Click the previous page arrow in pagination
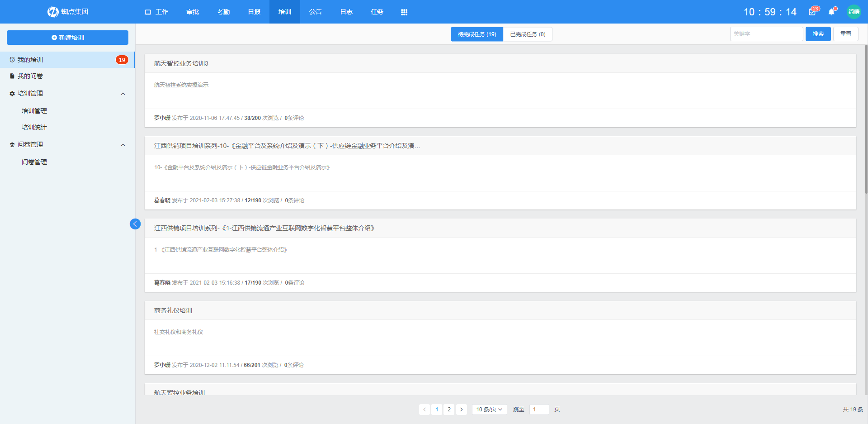 [x=424, y=410]
